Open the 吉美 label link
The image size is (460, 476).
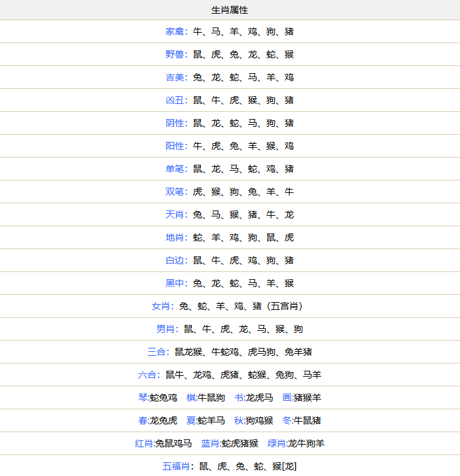(175, 77)
